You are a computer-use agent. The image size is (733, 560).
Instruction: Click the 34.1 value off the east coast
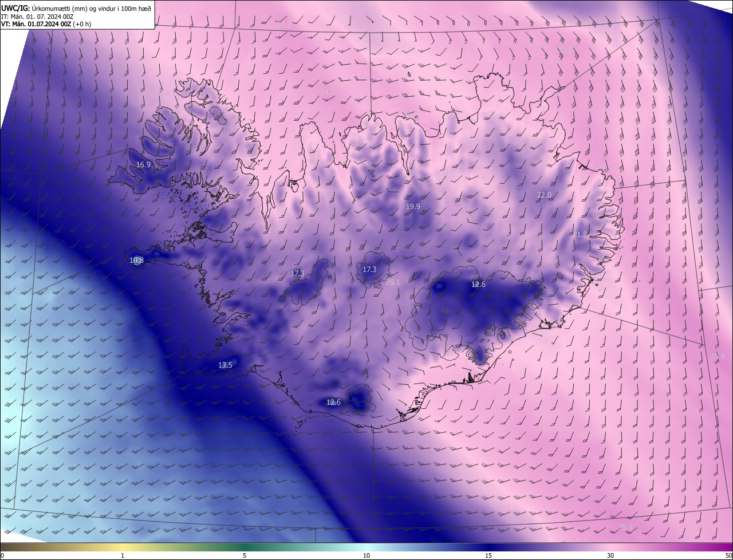coord(604,166)
